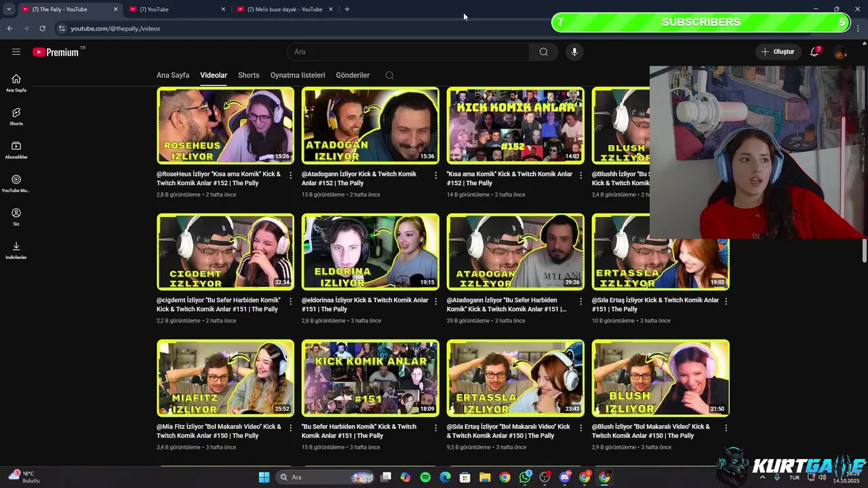This screenshot has width=868, height=488.
Task: Play the KICK KOMİK ANLAR #151 thumbnail
Action: point(370,378)
